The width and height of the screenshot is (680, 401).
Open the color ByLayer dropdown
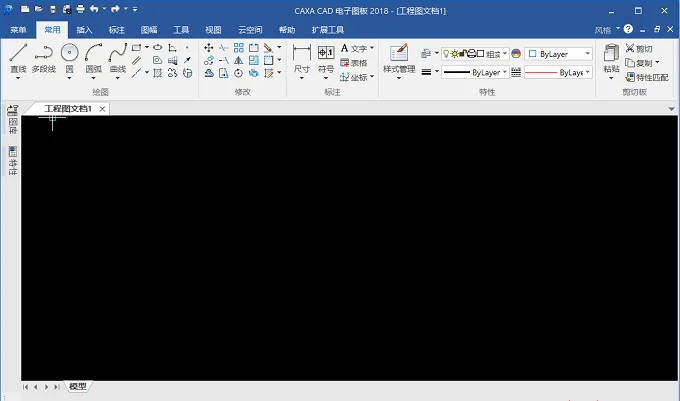tap(558, 54)
